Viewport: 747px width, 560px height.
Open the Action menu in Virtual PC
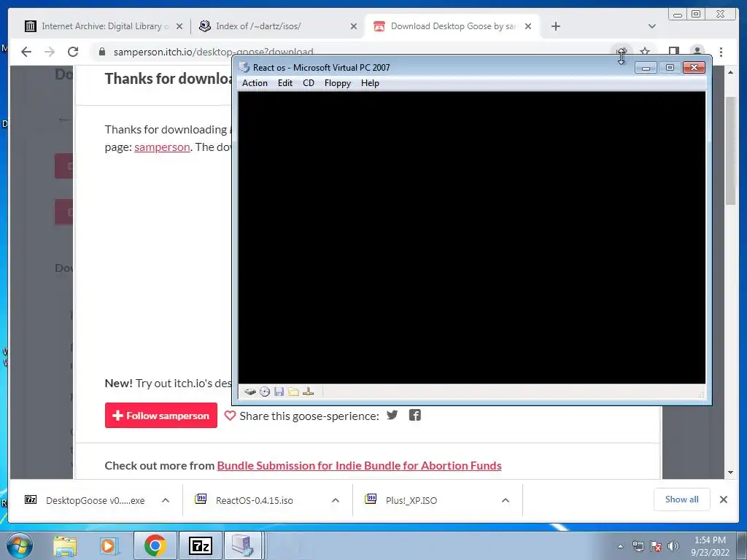tap(255, 83)
